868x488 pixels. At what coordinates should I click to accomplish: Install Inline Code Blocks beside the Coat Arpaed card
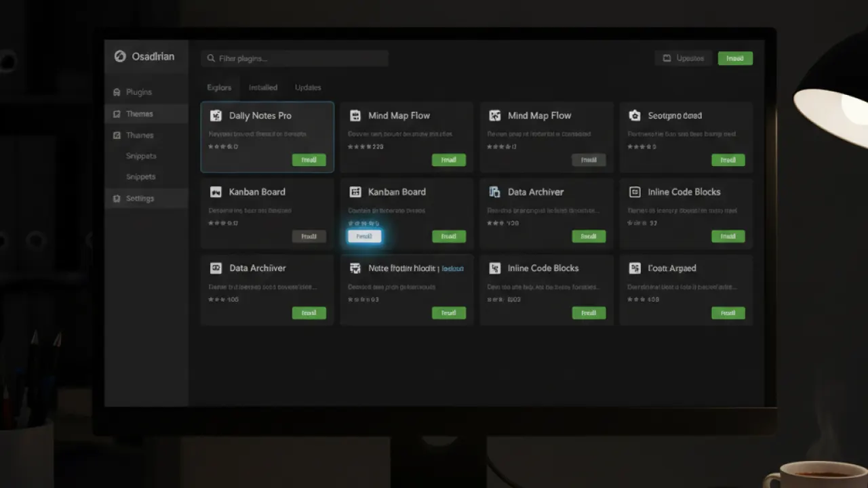pos(589,313)
